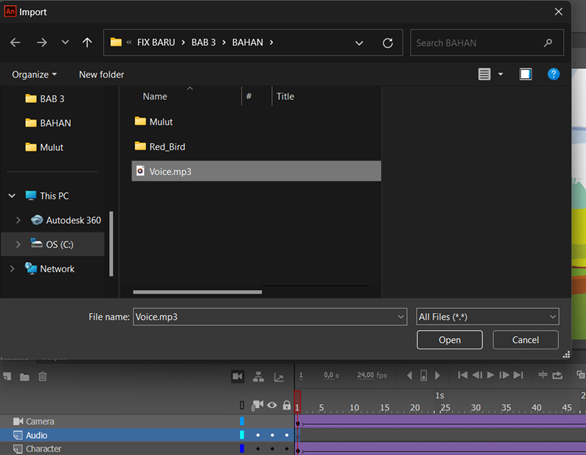Screen dimensions: 586x455
Task: Open the layer parenting view icon
Action: [x=258, y=376]
